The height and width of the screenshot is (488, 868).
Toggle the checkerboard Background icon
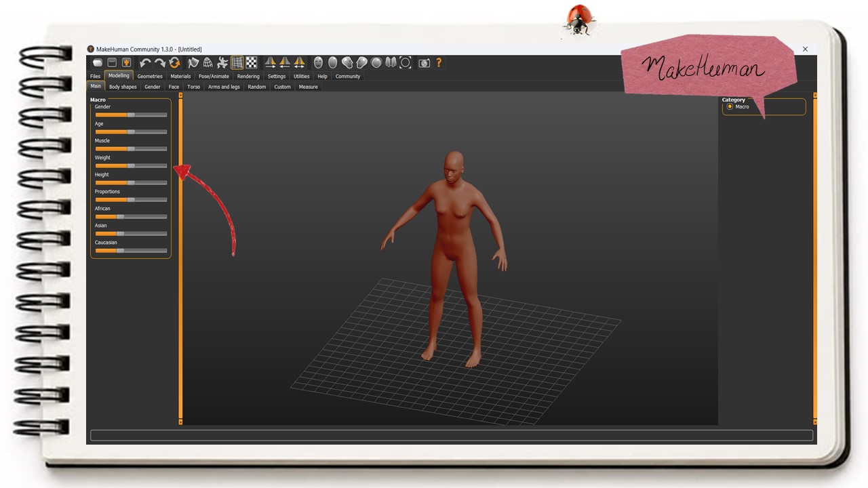tap(252, 63)
